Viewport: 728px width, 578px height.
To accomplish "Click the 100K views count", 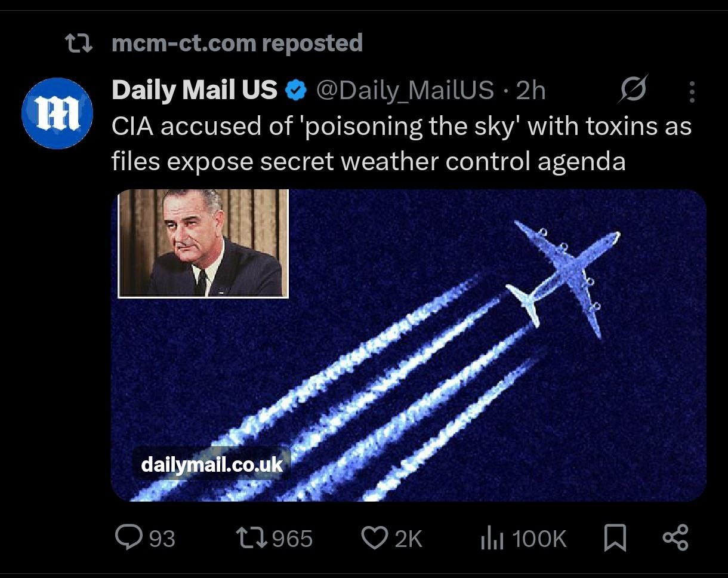I will tap(539, 539).
